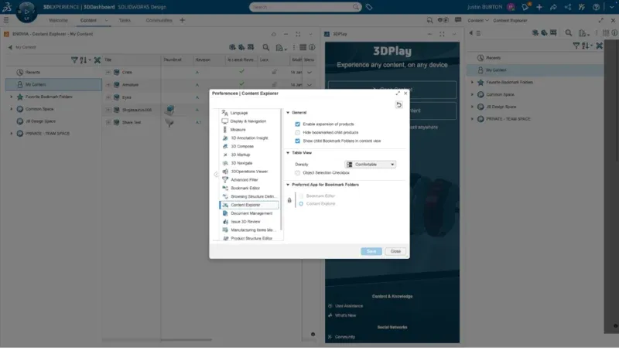Screen dimensions: 619x364
Task: Click the search magnifier in right side panel
Action: tap(569, 33)
